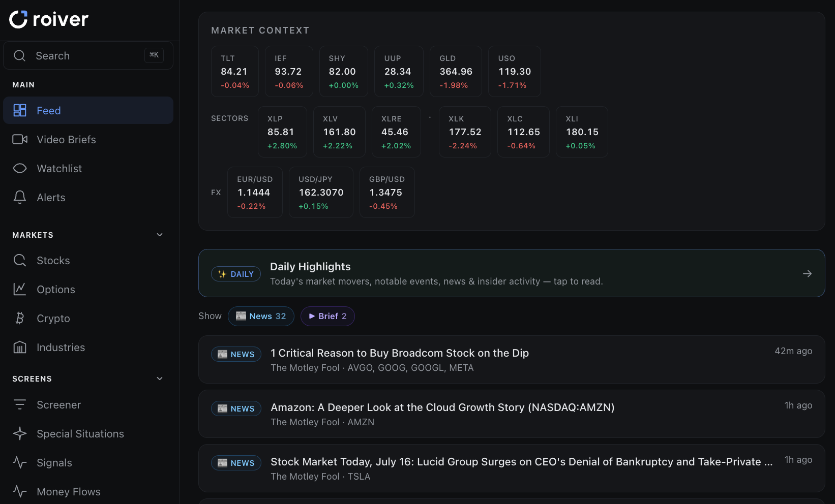Open Video Briefs in sidebar
This screenshot has height=504, width=835.
(88, 139)
